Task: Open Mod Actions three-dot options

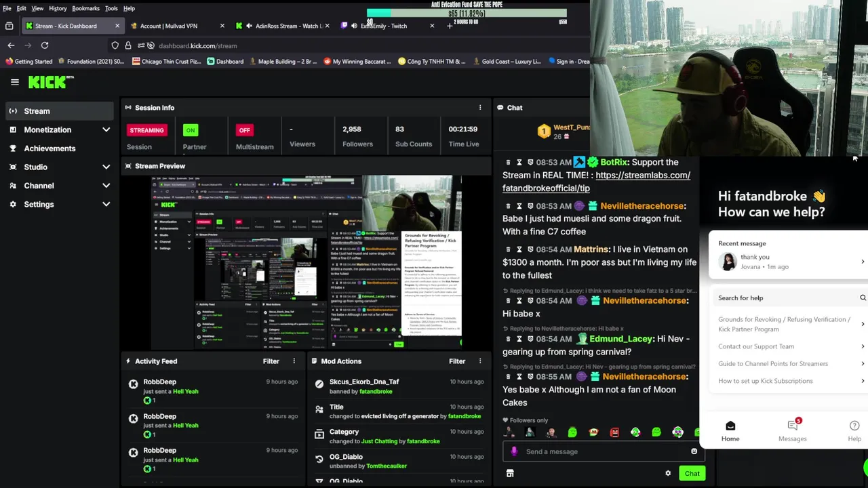Action: [480, 361]
